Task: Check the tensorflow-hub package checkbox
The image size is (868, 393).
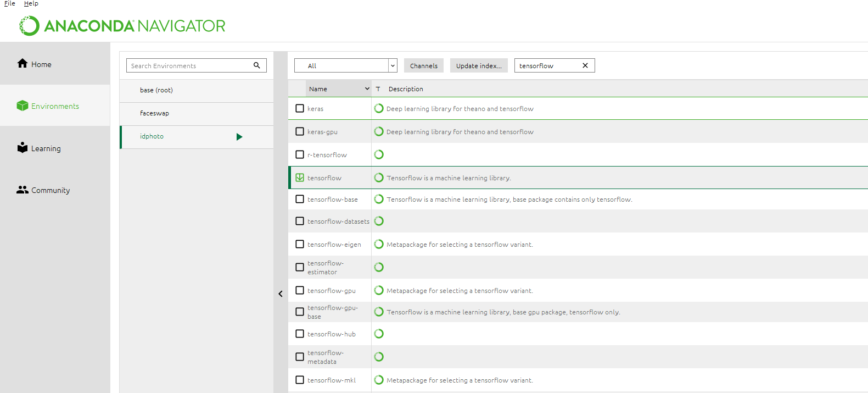Action: click(x=300, y=334)
